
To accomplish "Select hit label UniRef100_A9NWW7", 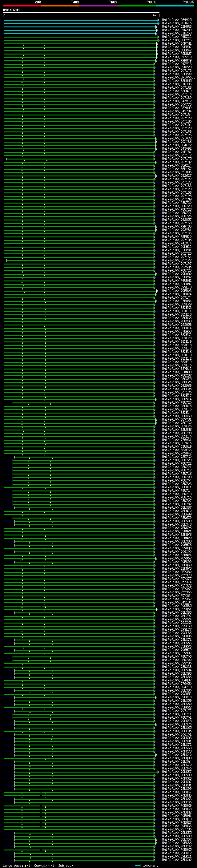I will click(x=177, y=54).
